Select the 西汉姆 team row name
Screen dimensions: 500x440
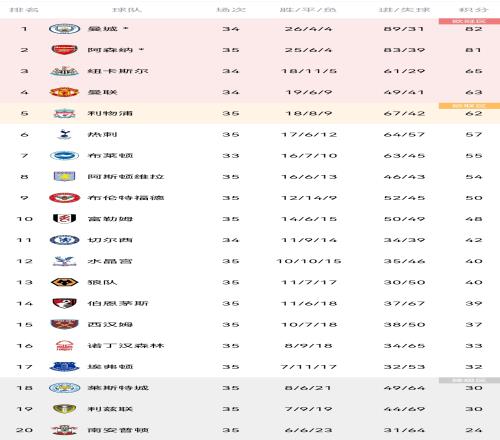coord(110,324)
